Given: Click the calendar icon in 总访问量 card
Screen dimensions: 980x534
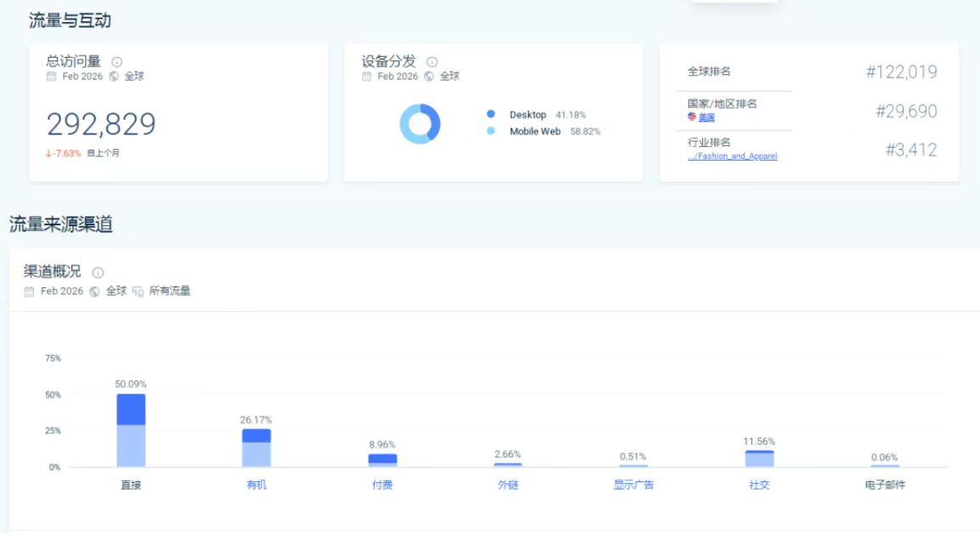Looking at the screenshot, I should pyautogui.click(x=52, y=77).
